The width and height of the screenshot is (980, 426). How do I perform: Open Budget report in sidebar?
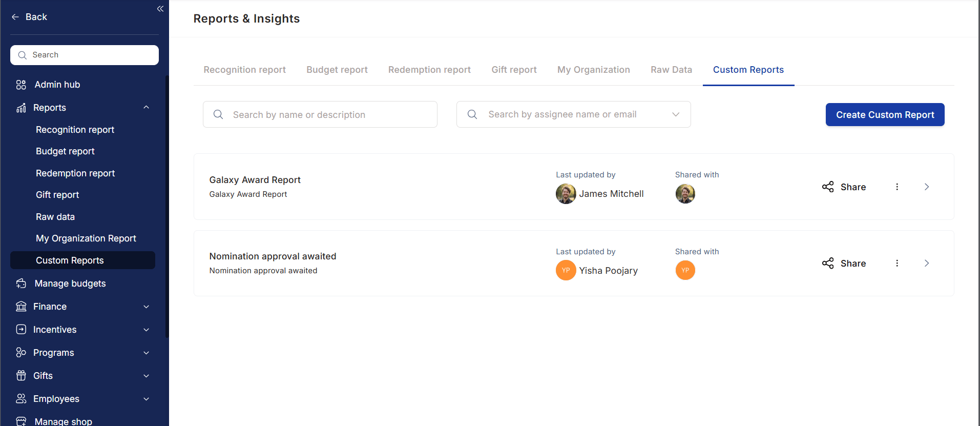65,151
